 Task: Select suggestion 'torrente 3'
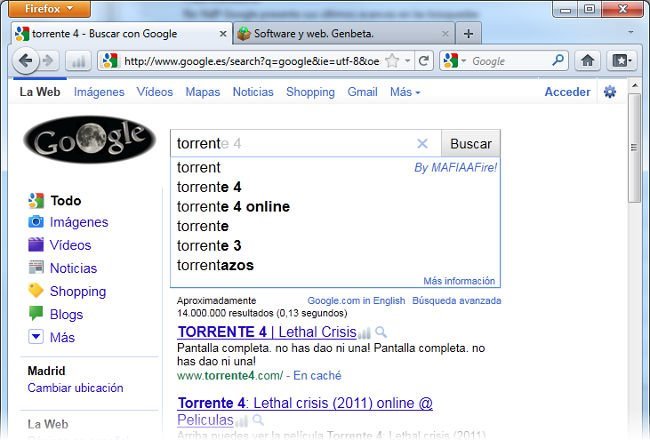tap(335, 246)
